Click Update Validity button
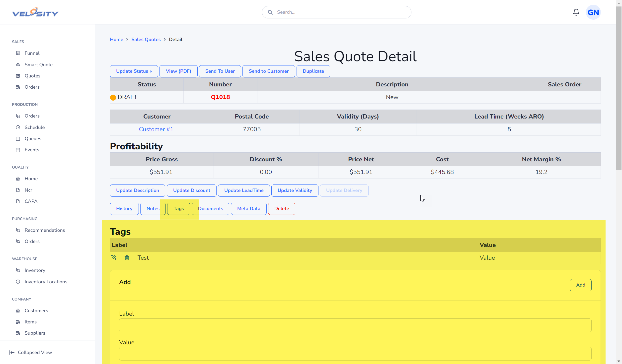 pos(295,190)
